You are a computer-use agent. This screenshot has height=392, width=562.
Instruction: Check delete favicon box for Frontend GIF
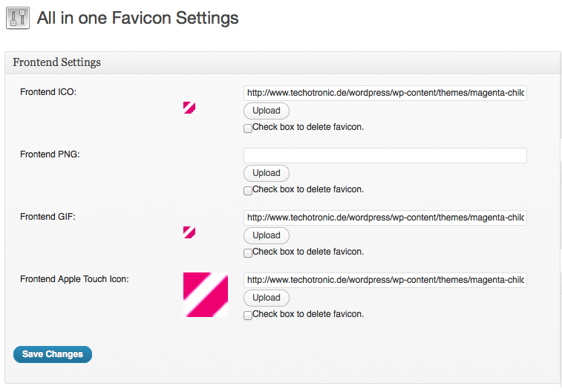(x=248, y=253)
